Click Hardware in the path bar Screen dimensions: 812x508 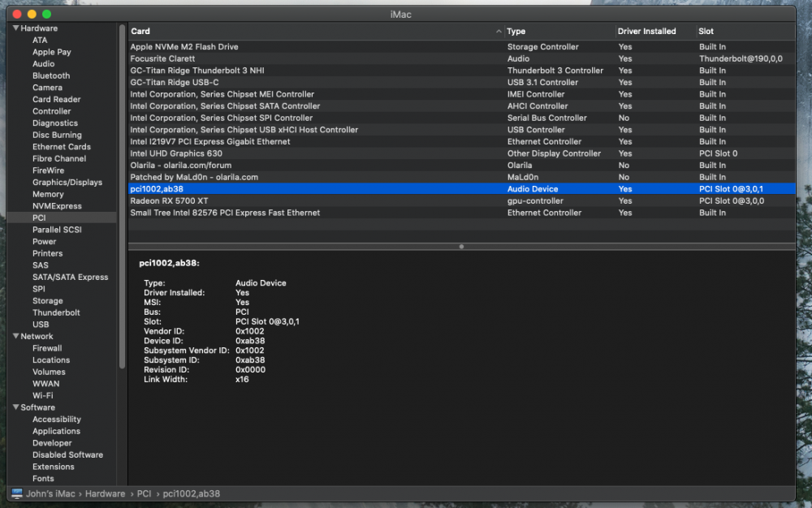[x=105, y=493]
